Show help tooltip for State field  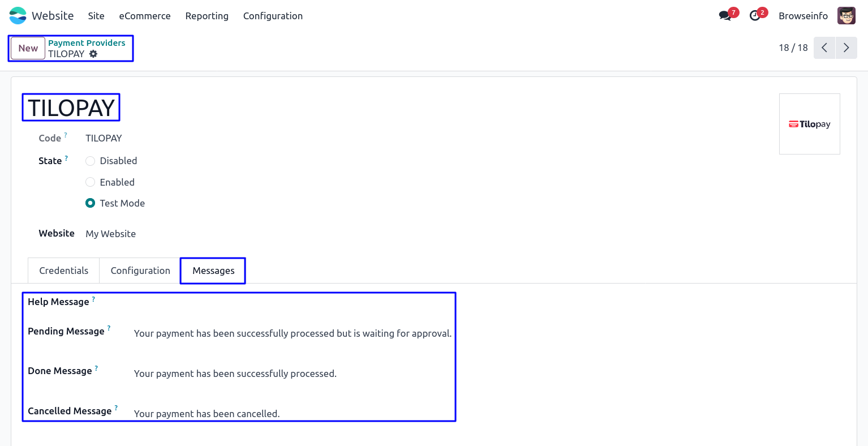66,158
